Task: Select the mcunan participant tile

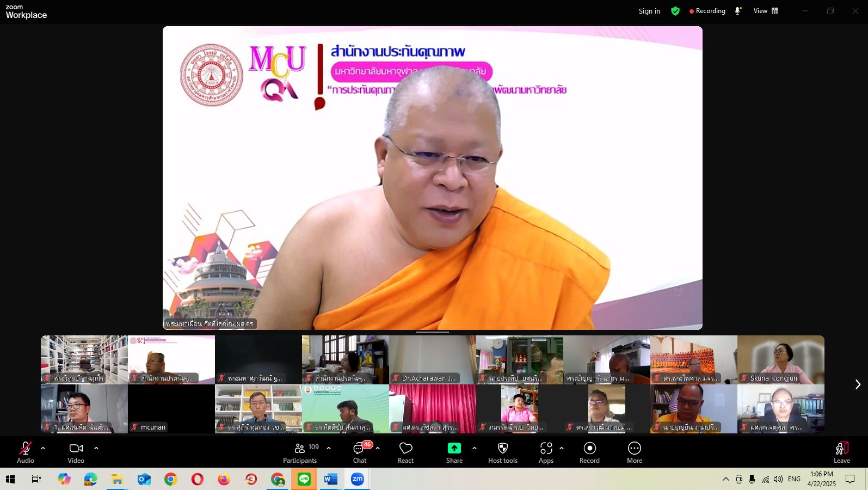Action: click(171, 409)
